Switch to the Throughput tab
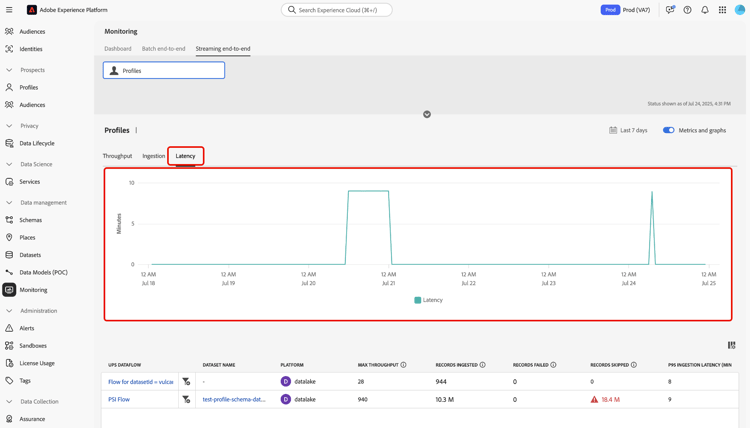 click(x=117, y=156)
